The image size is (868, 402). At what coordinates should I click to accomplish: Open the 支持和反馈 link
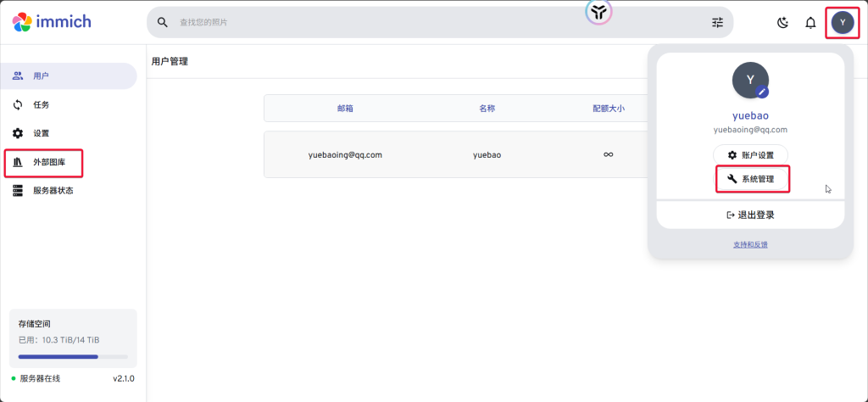click(x=750, y=244)
